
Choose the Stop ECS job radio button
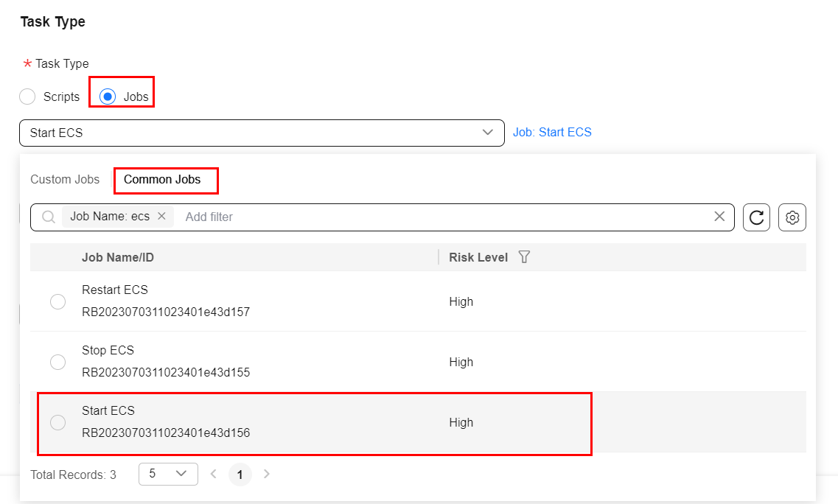[x=57, y=362]
